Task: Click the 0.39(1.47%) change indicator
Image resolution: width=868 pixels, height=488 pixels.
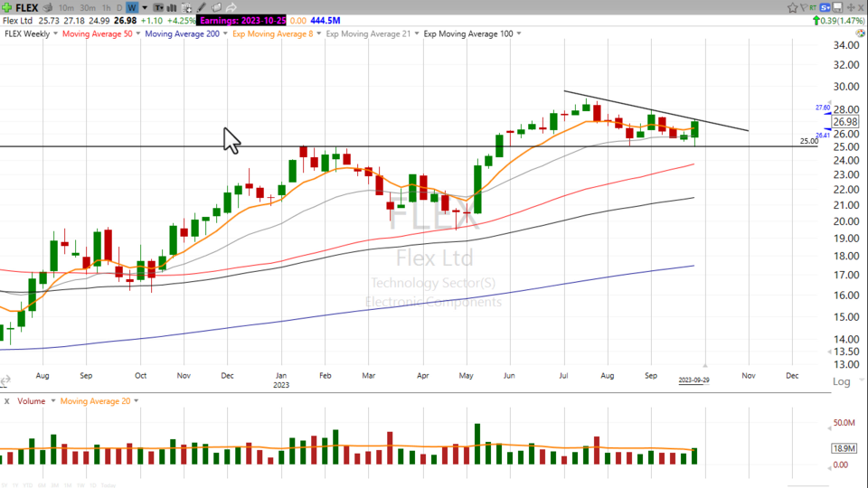Action: tap(839, 21)
